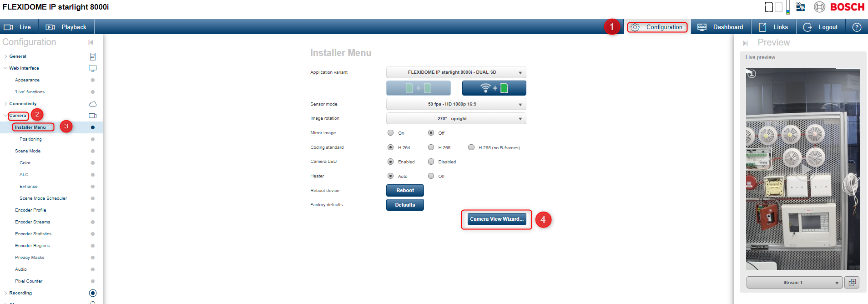The height and width of the screenshot is (304, 868).
Task: Select the greyed SD plus SD variant button
Action: click(419, 88)
